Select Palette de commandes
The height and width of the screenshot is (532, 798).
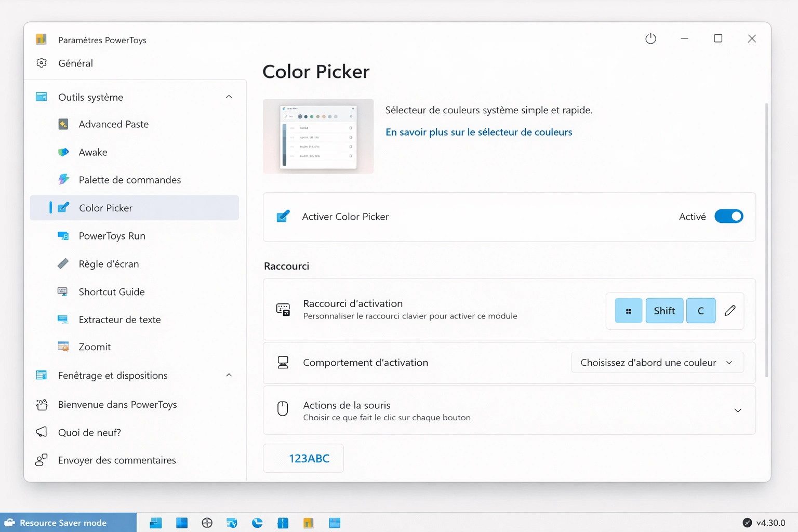[x=129, y=180]
